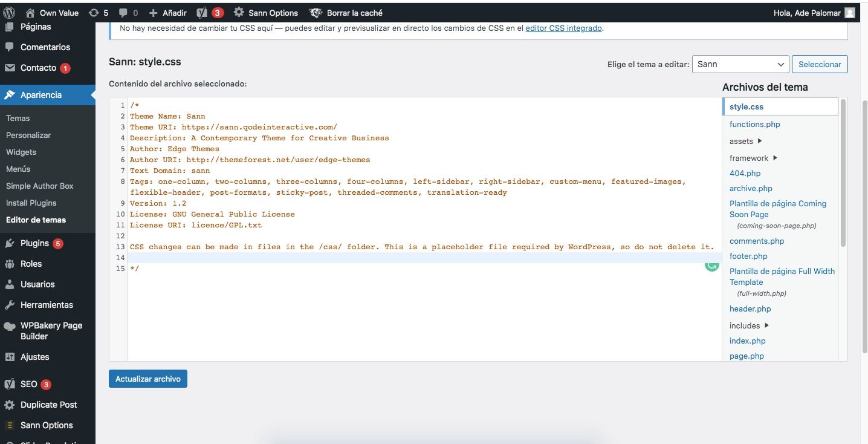The height and width of the screenshot is (444, 868).
Task: Open Plantilla de página Full Width Template
Action: (x=782, y=276)
